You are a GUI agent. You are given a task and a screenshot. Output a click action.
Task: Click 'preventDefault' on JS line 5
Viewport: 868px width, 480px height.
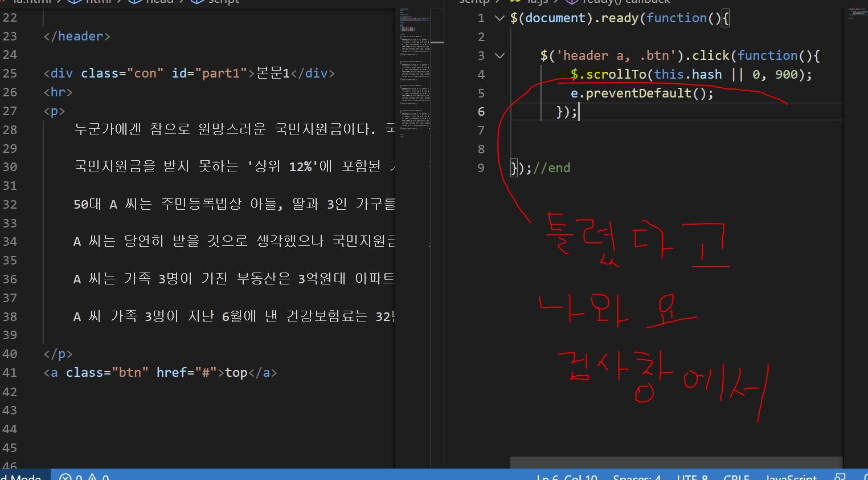(639, 93)
